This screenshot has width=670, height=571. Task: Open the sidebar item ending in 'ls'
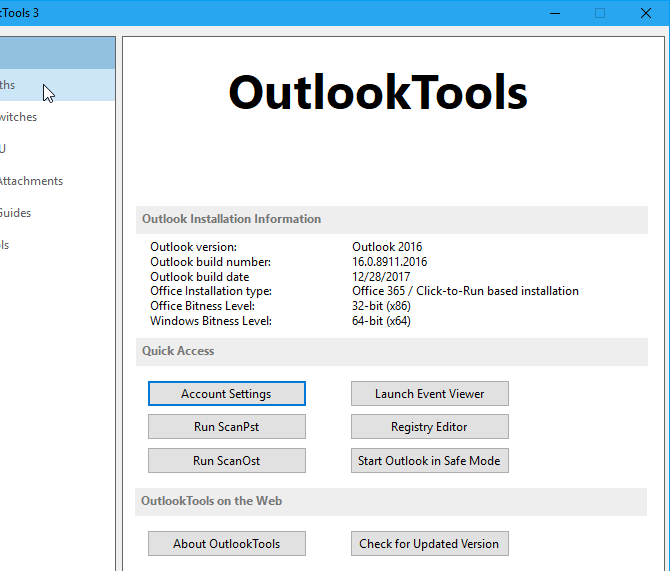(x=57, y=245)
